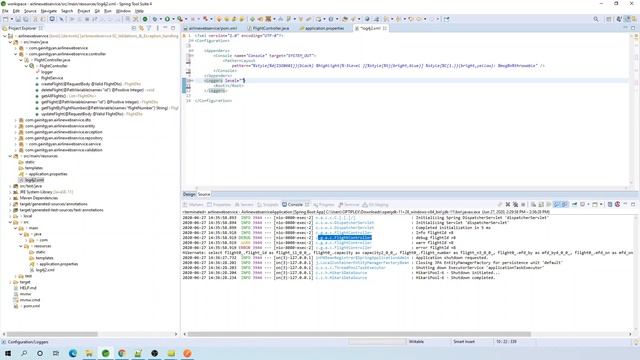The height and width of the screenshot is (360, 640).
Task: Click the Save toolbar icon
Action: [18, 19]
